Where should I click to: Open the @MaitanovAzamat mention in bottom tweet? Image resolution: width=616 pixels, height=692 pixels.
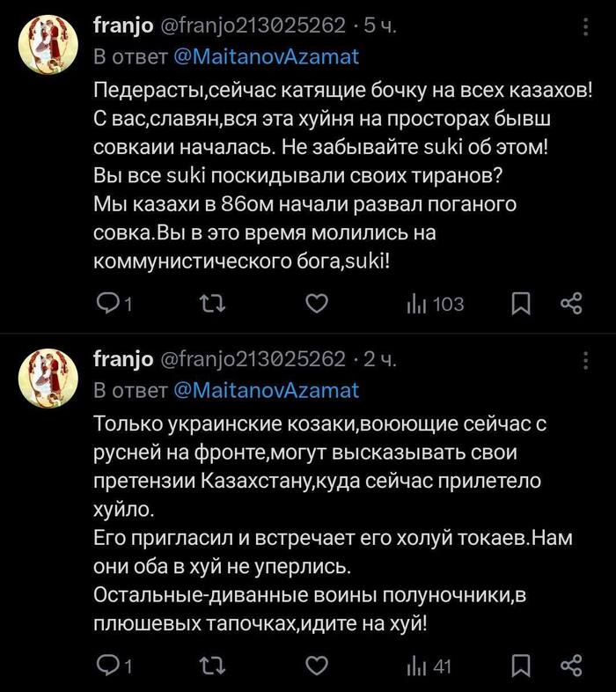(266, 389)
